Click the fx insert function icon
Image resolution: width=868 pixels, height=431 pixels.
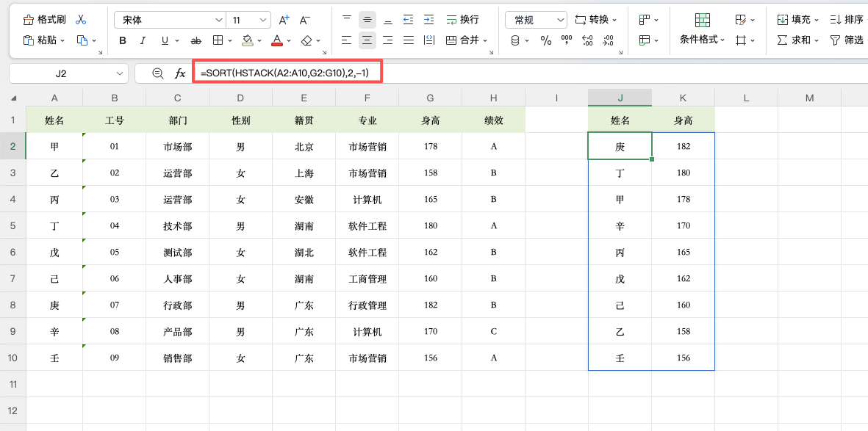coord(180,73)
